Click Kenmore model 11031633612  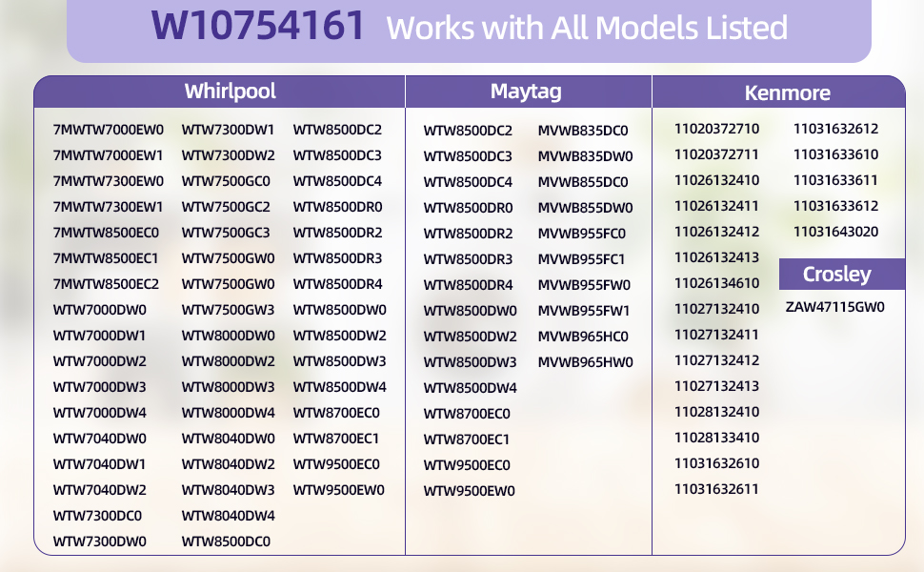pyautogui.click(x=835, y=206)
